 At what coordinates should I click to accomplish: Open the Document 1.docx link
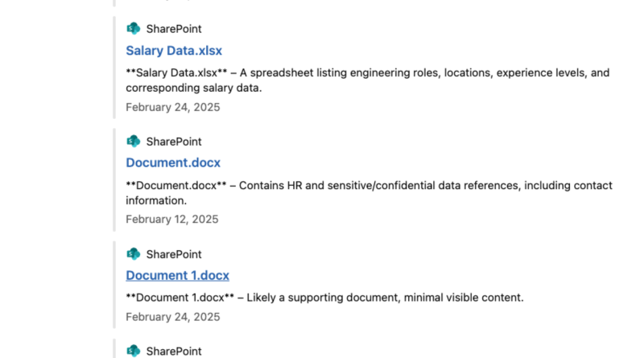point(177,275)
